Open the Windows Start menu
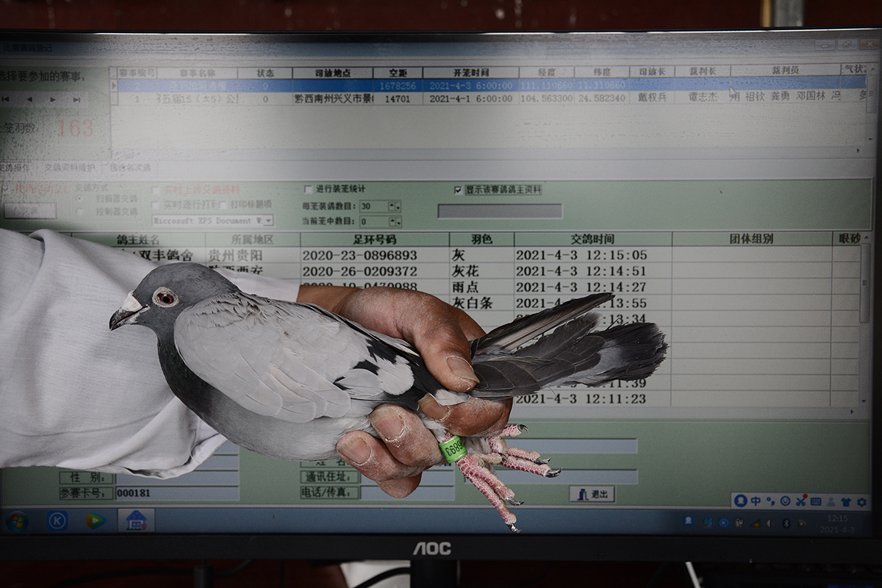The height and width of the screenshot is (588, 882). 17,520
